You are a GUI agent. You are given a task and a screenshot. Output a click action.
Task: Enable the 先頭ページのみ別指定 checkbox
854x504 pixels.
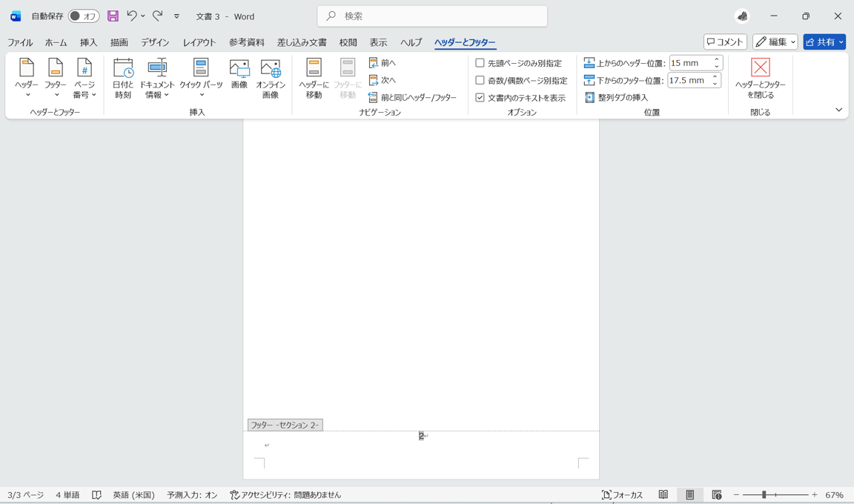(x=480, y=63)
